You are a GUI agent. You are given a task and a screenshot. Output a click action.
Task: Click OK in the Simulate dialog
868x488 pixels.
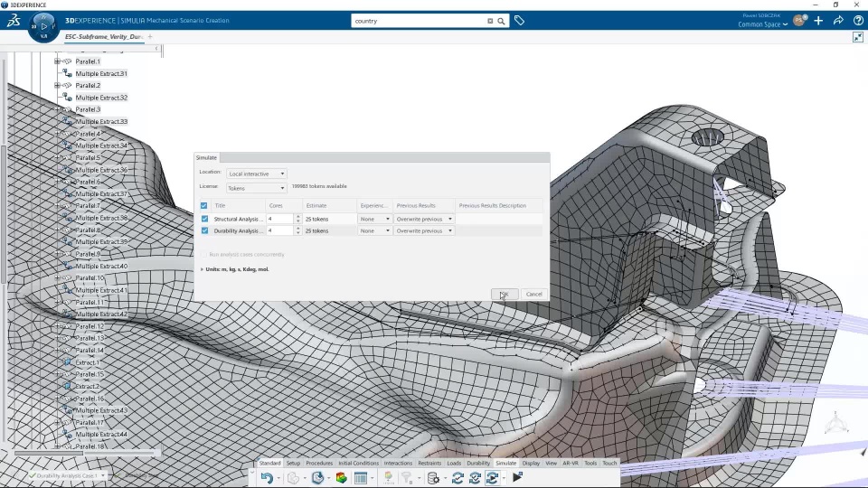click(505, 294)
